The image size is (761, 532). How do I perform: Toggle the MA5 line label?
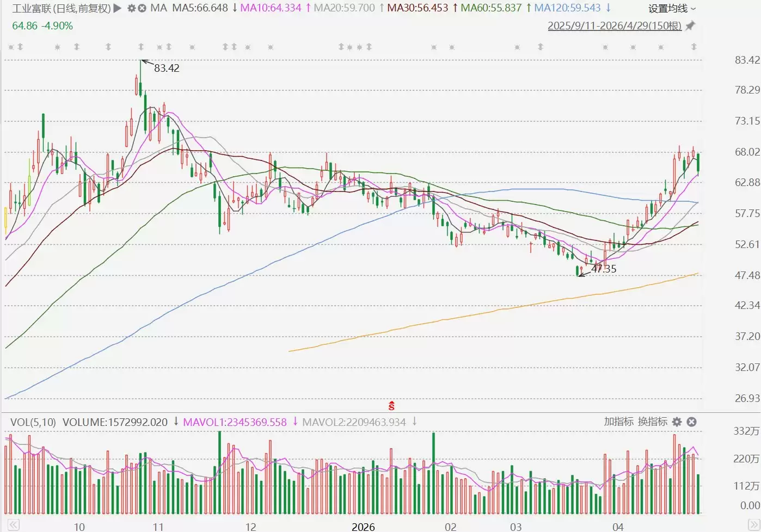click(x=200, y=8)
